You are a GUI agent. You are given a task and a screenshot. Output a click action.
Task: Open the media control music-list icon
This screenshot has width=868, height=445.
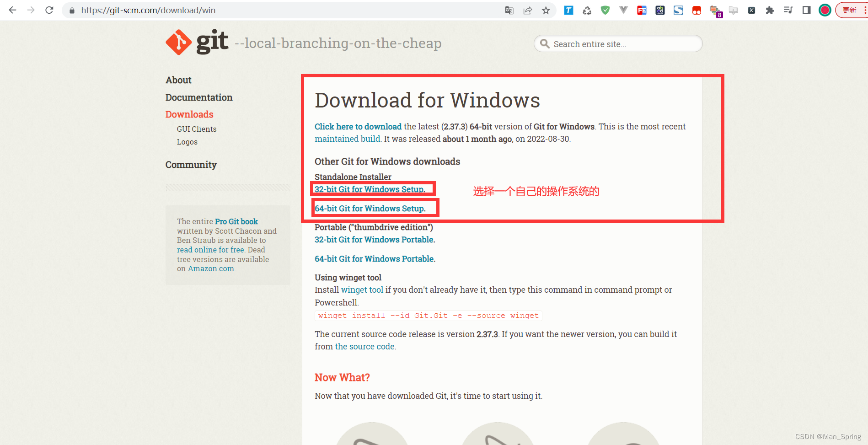click(788, 10)
